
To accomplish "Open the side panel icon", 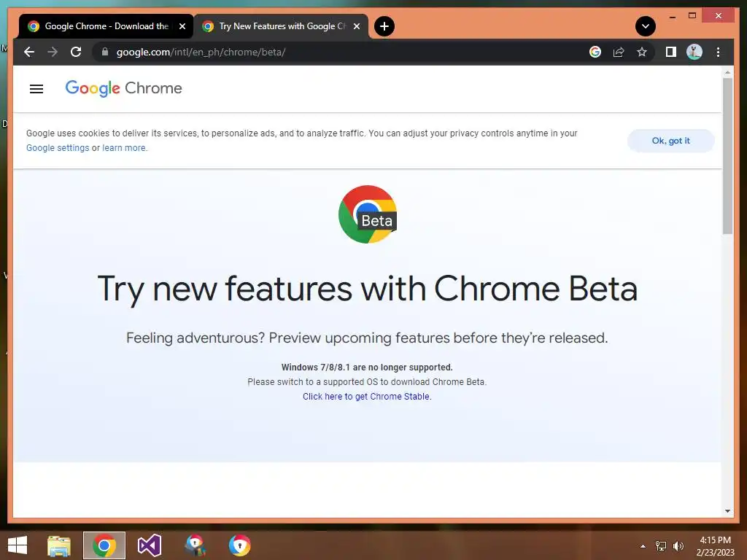I will coord(671,52).
